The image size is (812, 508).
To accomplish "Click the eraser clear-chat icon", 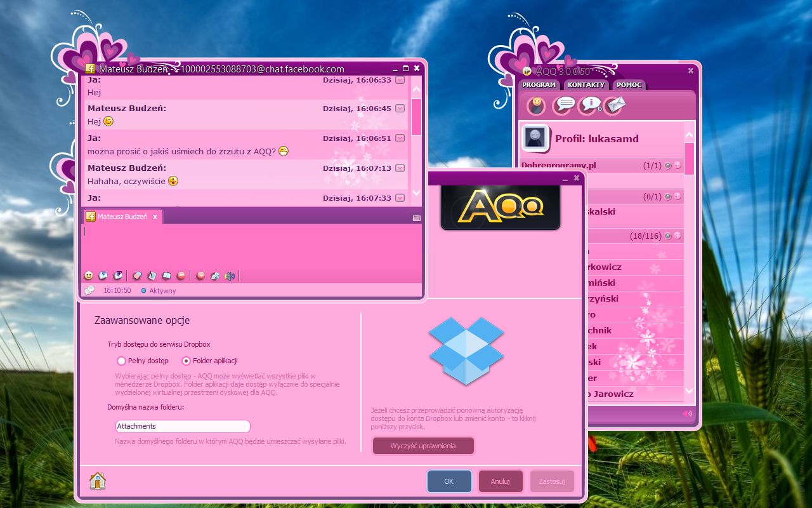I will click(x=137, y=276).
